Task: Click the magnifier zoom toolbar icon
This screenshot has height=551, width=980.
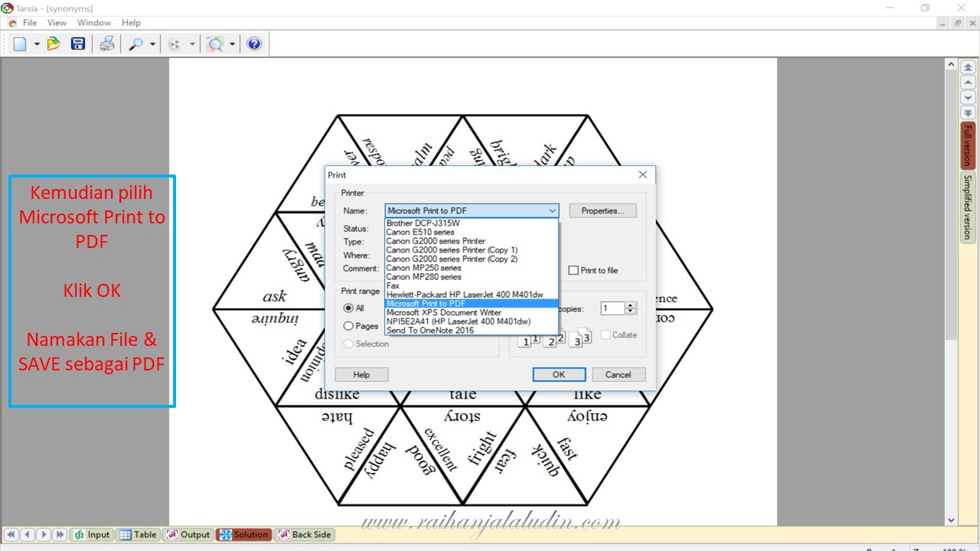Action: 136,44
